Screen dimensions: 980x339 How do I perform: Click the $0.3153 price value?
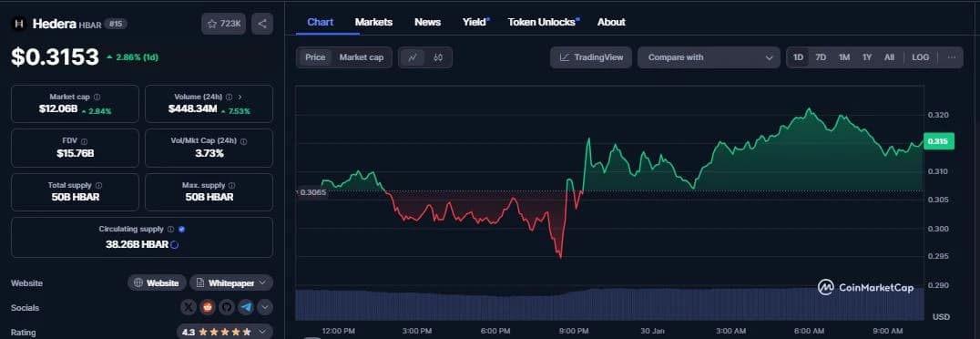pos(55,56)
